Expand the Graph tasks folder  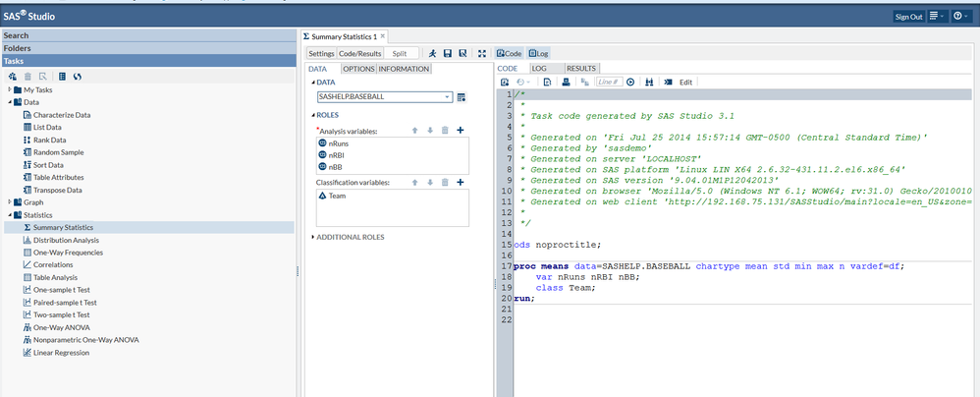click(11, 202)
